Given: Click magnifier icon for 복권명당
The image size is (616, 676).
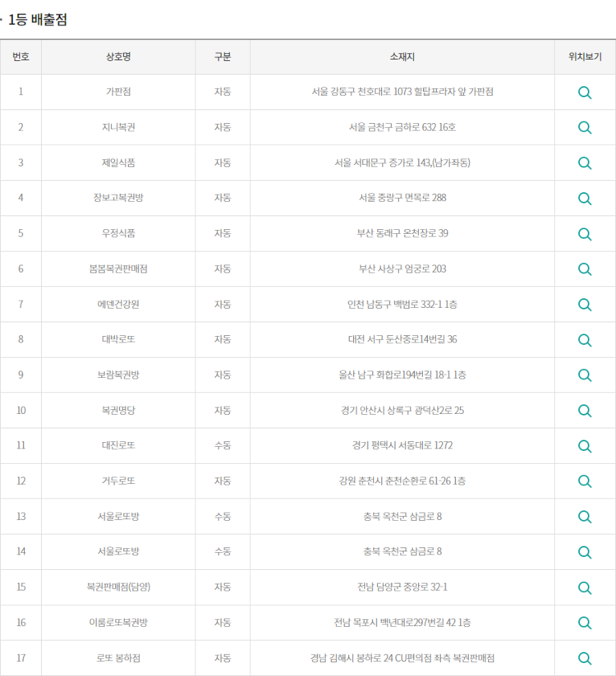Looking at the screenshot, I should (585, 411).
